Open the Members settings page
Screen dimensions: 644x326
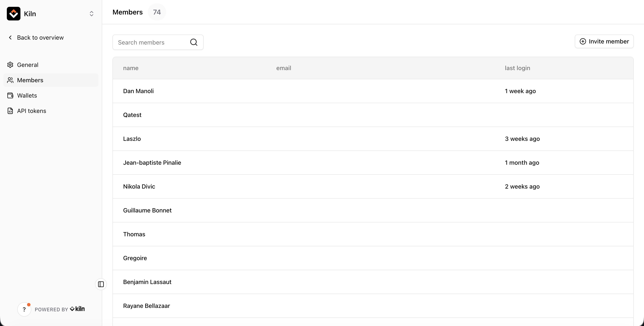pyautogui.click(x=30, y=80)
